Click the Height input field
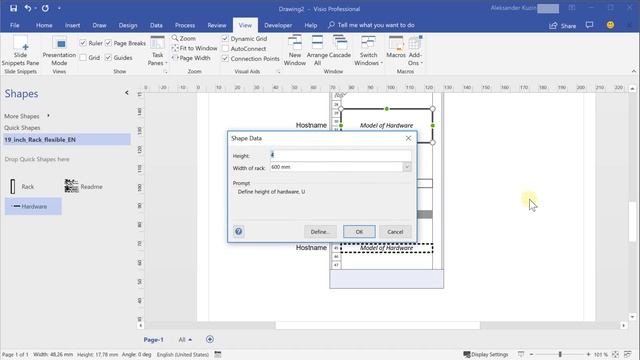This screenshot has width=640, height=360. (340, 155)
